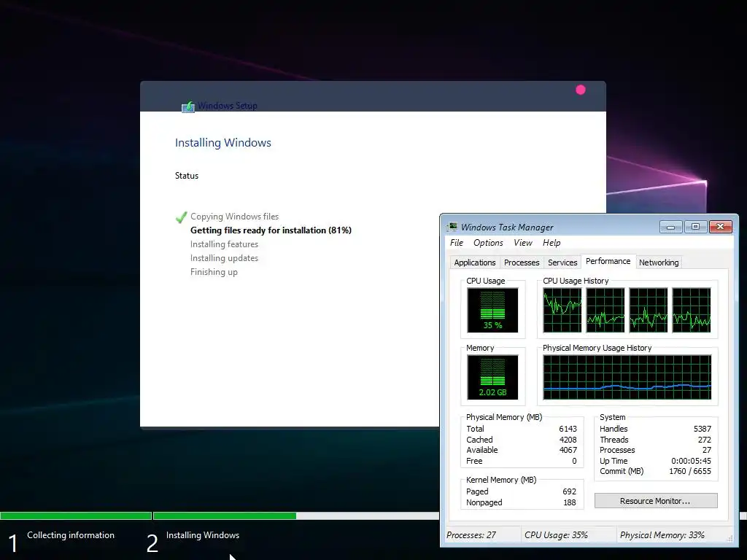Viewport: 747px width, 560px height.
Task: Click the Installing Windows progress bar at bottom
Action: [296, 516]
